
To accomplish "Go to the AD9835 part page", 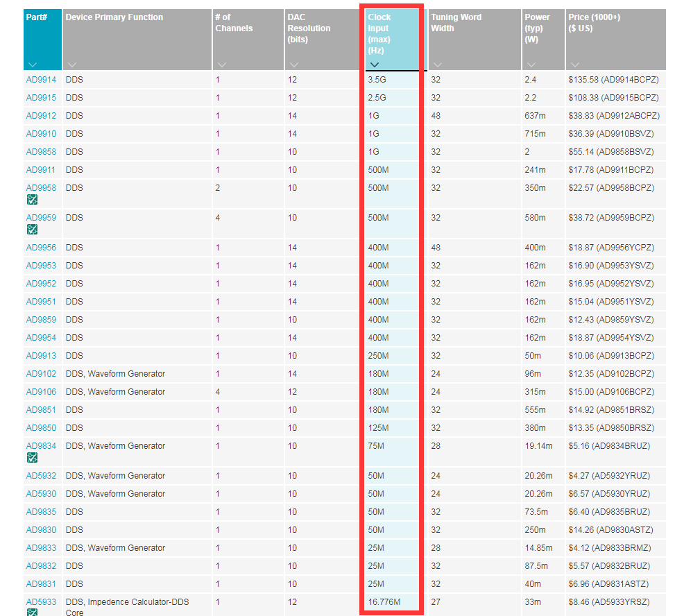I will point(42,512).
